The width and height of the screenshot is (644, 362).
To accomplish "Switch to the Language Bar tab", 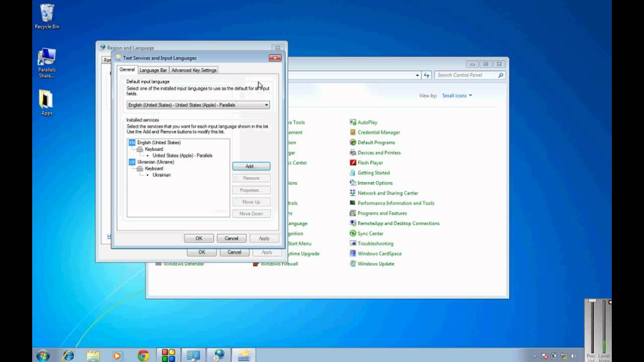I will (x=153, y=70).
